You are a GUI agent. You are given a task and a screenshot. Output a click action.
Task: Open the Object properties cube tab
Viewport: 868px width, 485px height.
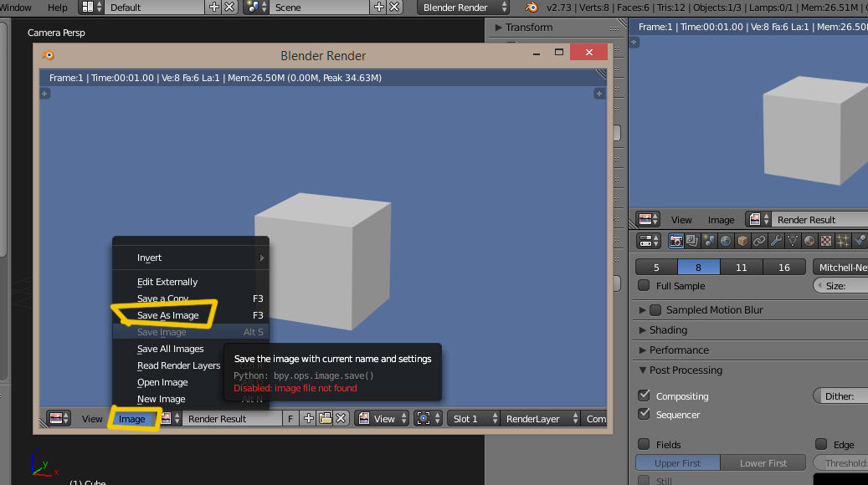(x=742, y=241)
